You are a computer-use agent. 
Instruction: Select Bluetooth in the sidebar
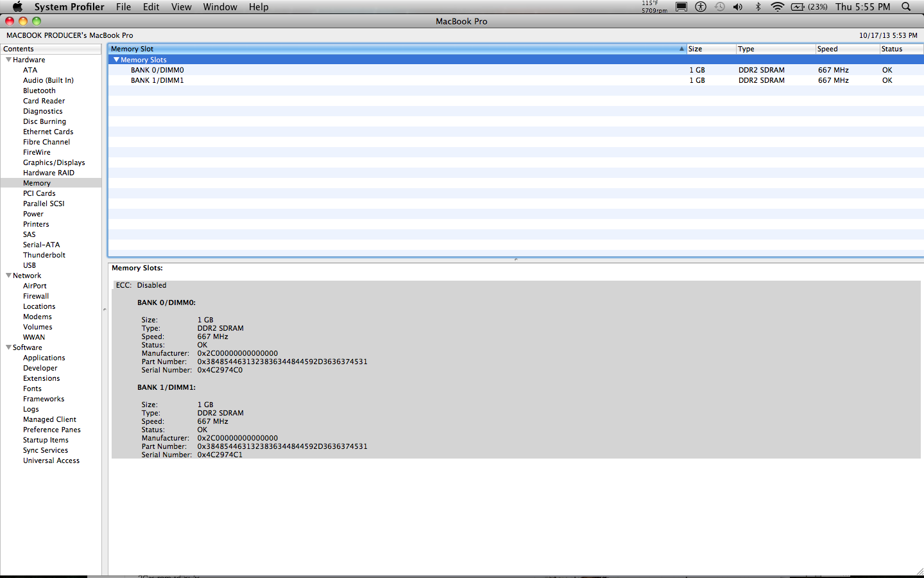point(39,91)
